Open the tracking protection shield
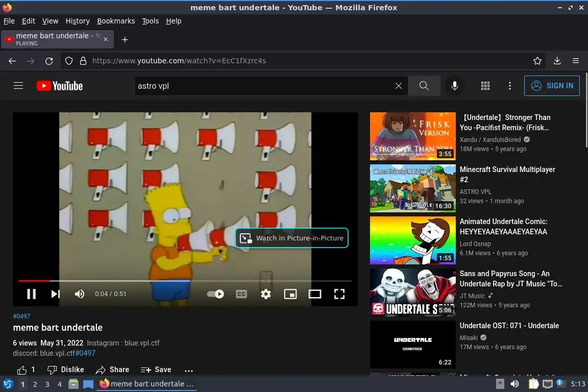Image resolution: width=588 pixels, height=392 pixels. click(68, 61)
